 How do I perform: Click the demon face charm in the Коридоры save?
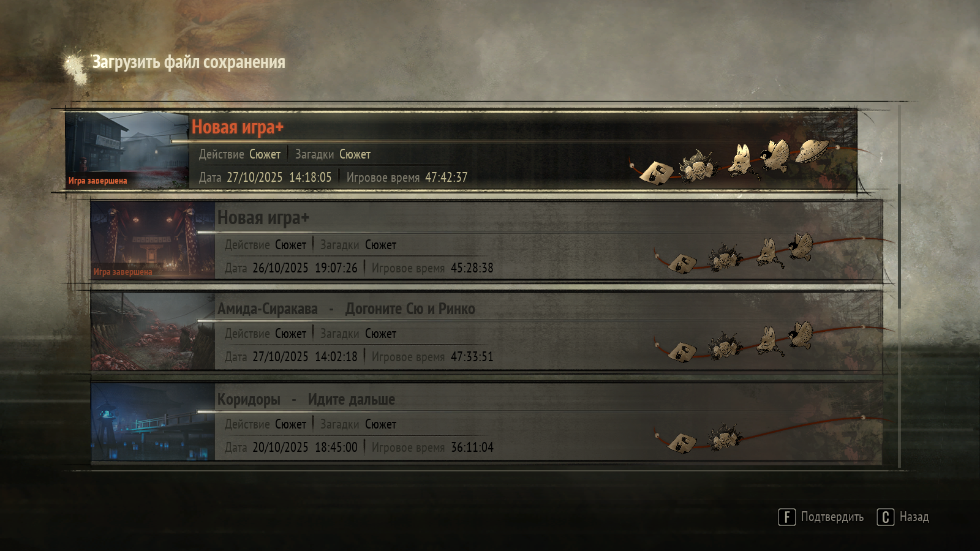tap(724, 437)
